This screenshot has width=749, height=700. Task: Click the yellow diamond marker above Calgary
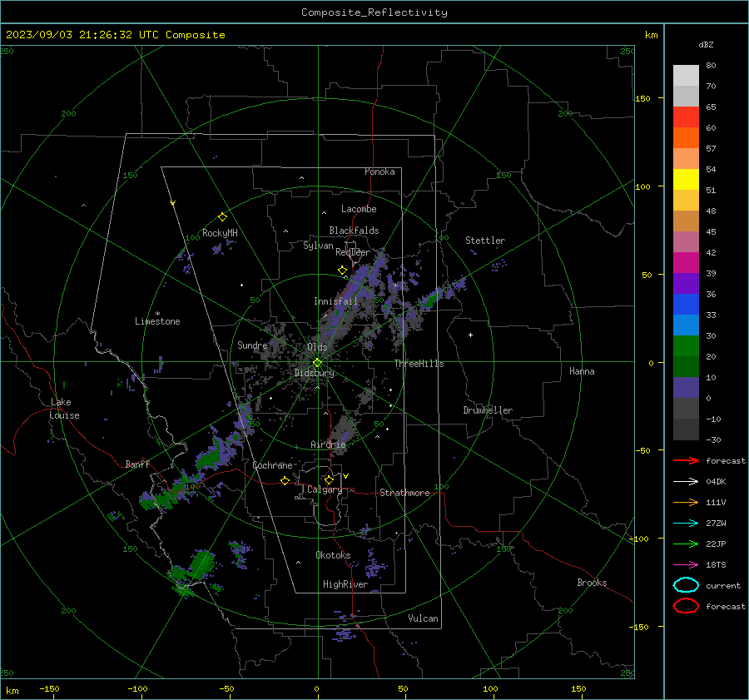tap(329, 479)
